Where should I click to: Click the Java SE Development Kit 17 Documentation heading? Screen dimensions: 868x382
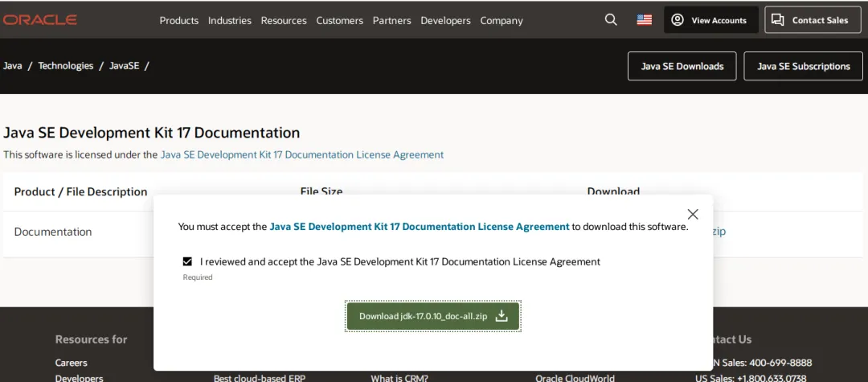152,133
